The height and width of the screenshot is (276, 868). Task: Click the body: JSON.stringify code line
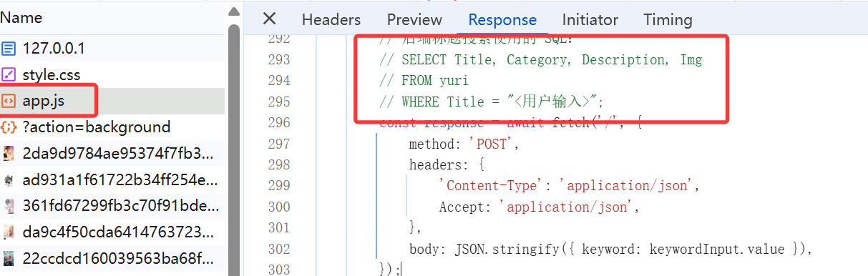coord(611,249)
